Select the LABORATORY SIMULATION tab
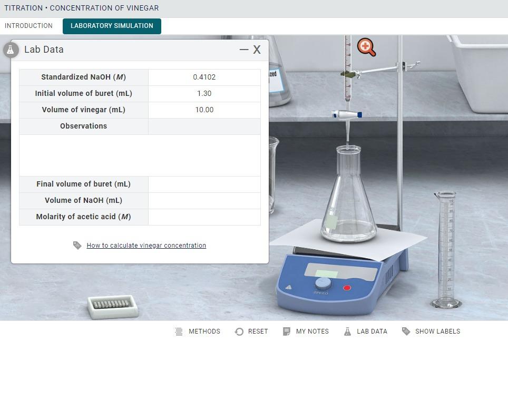The height and width of the screenshot is (420, 508). [x=112, y=25]
